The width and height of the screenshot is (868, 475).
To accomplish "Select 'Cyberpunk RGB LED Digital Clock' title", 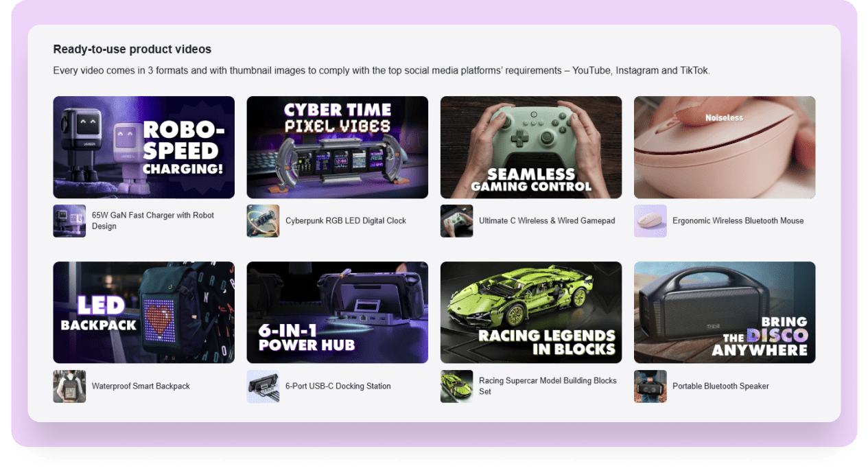I will coord(346,221).
